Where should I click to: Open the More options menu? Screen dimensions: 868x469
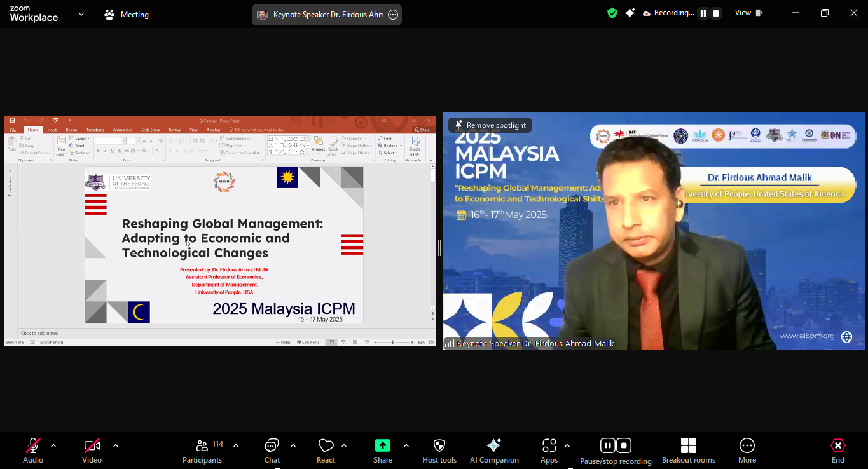[747, 451]
